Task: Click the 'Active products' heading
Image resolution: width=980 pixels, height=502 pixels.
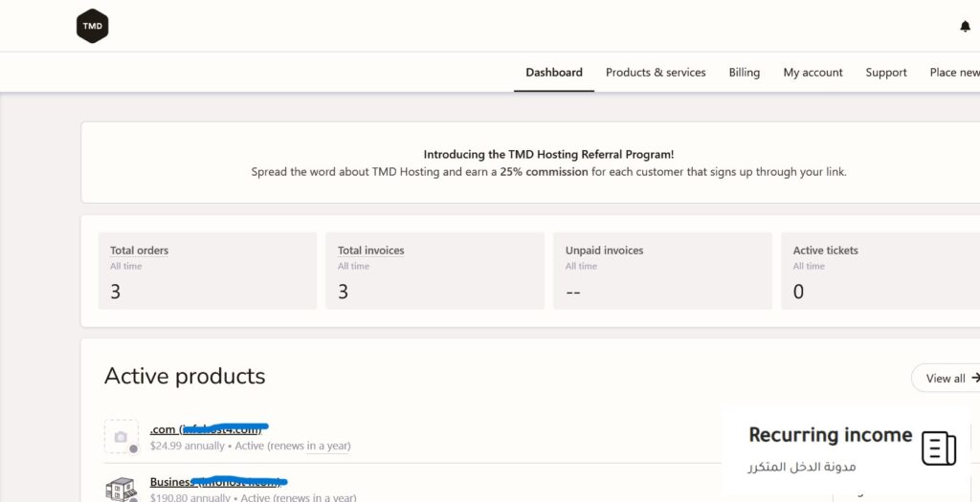Action: click(x=185, y=376)
